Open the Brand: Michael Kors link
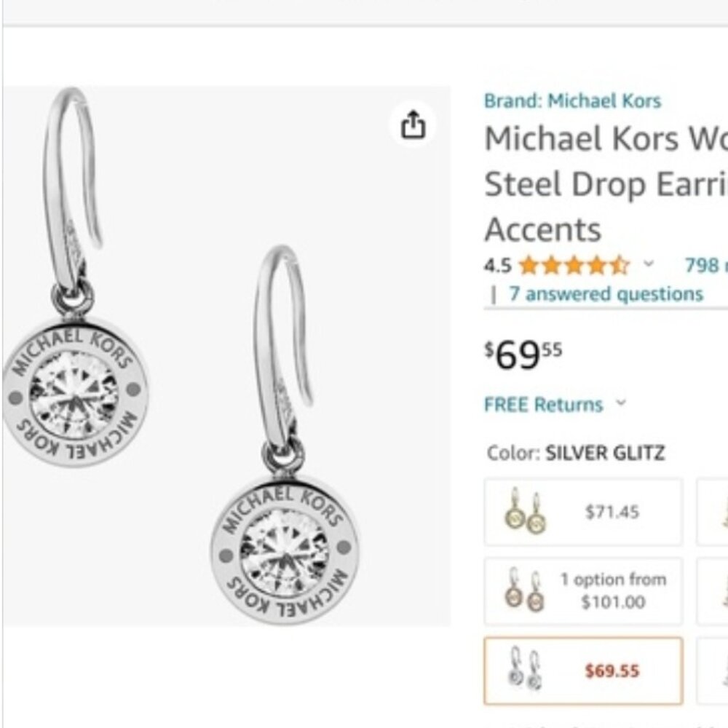This screenshot has width=728, height=728. pos(573,100)
